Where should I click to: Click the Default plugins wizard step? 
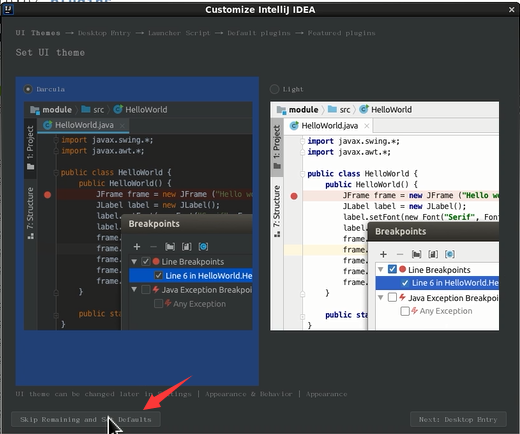tap(259, 33)
